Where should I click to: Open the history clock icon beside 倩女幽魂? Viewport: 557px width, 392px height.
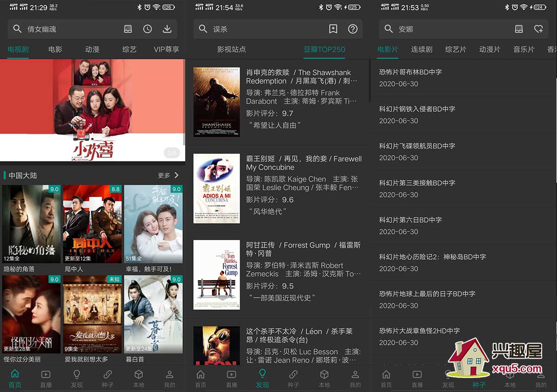pos(148,29)
